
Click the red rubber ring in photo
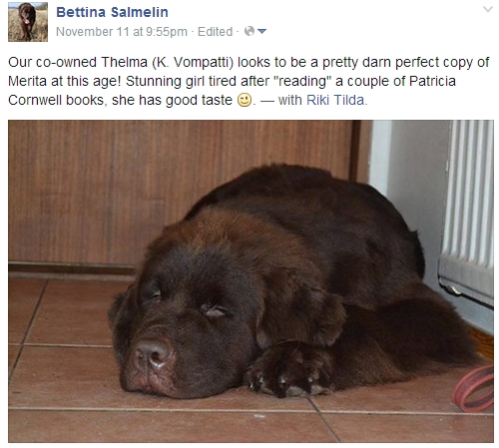click(474, 388)
